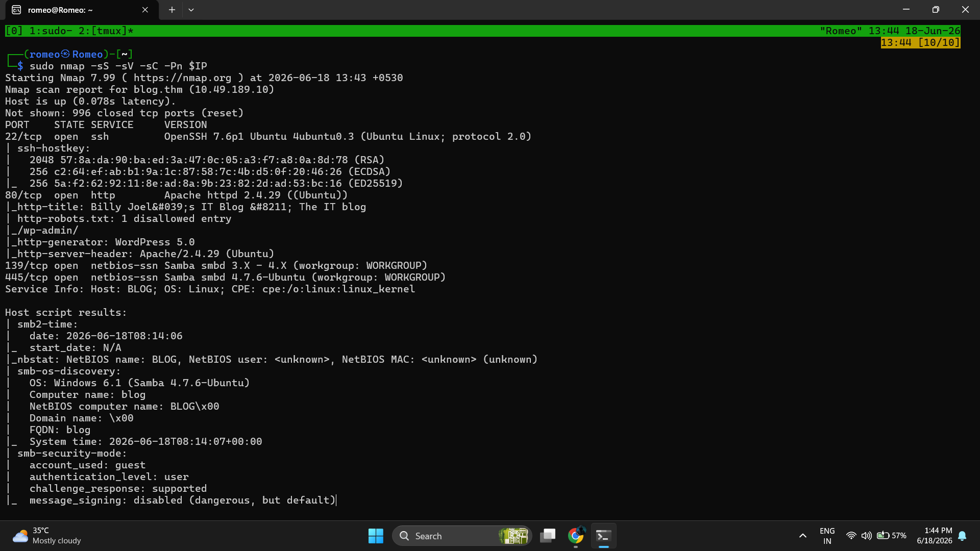Open the terminal profiles dropdown chevron
980x551 pixels.
coord(191,10)
